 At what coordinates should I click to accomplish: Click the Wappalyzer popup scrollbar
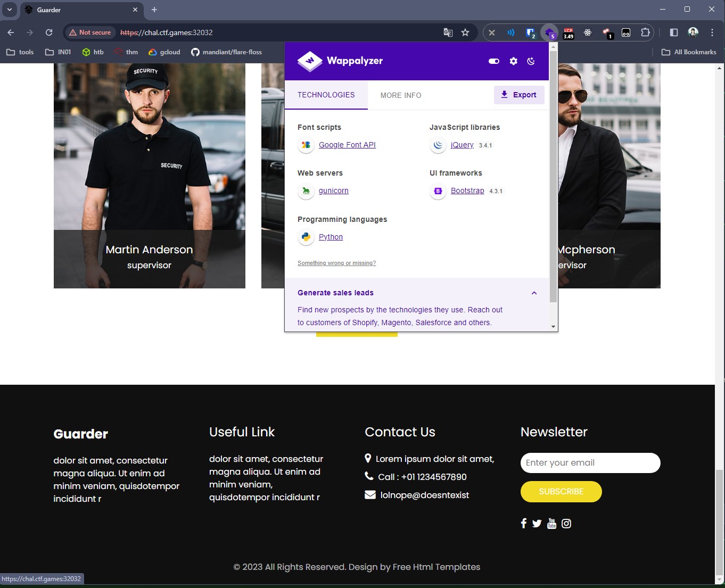click(553, 177)
